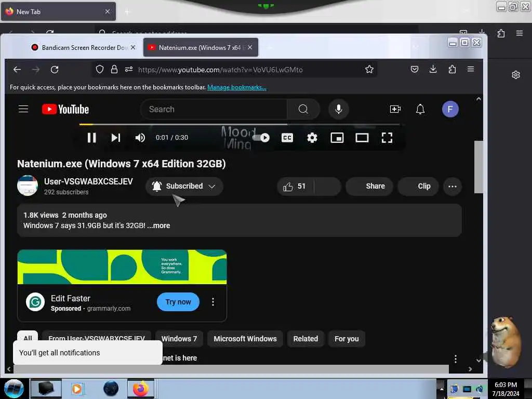Open Grammarly ad options menu
532x399 pixels.
tap(212, 302)
